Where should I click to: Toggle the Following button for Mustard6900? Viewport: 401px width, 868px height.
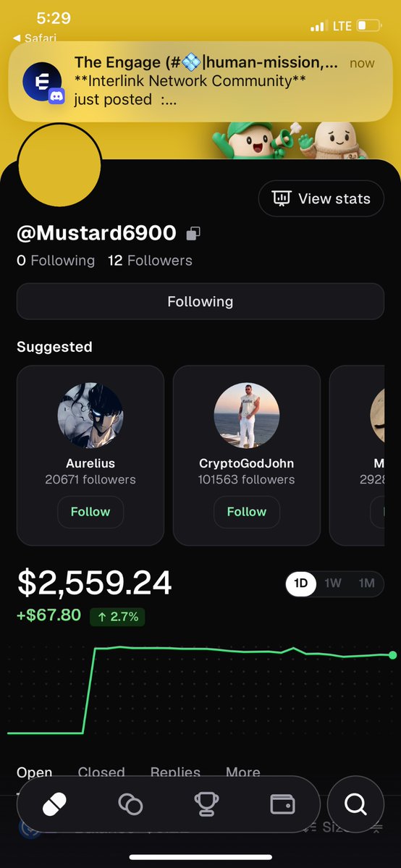[200, 302]
